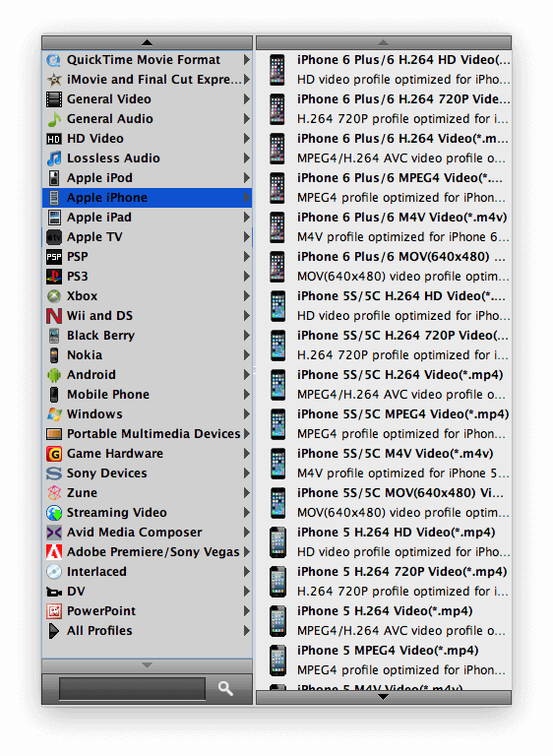
Task: Click the Avid Media Composer icon
Action: tap(53, 533)
